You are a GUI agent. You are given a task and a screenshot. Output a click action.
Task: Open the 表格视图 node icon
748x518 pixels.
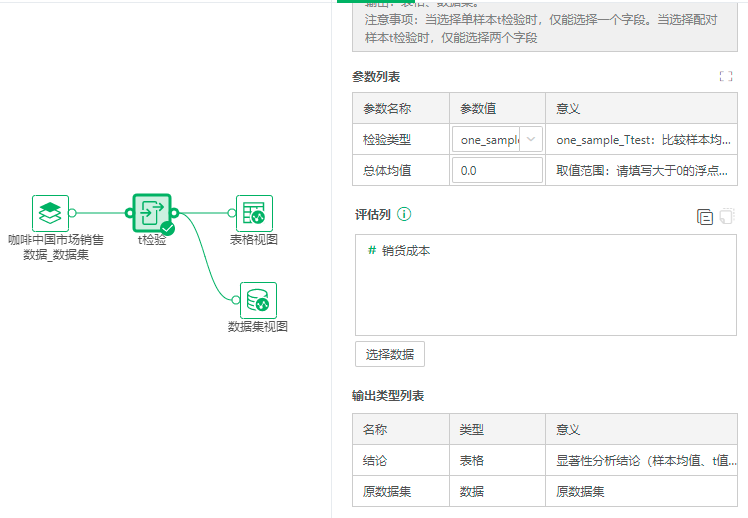pos(254,212)
